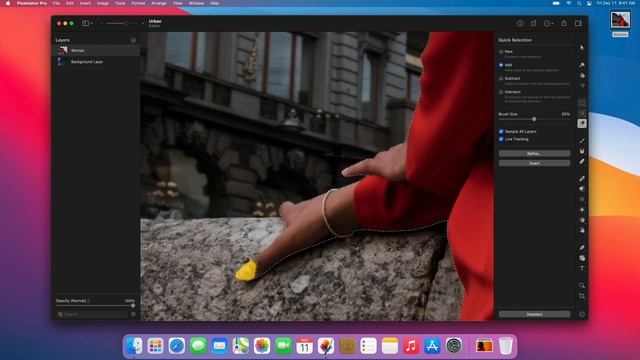
Task: Click the Urban document title
Action: click(x=155, y=21)
